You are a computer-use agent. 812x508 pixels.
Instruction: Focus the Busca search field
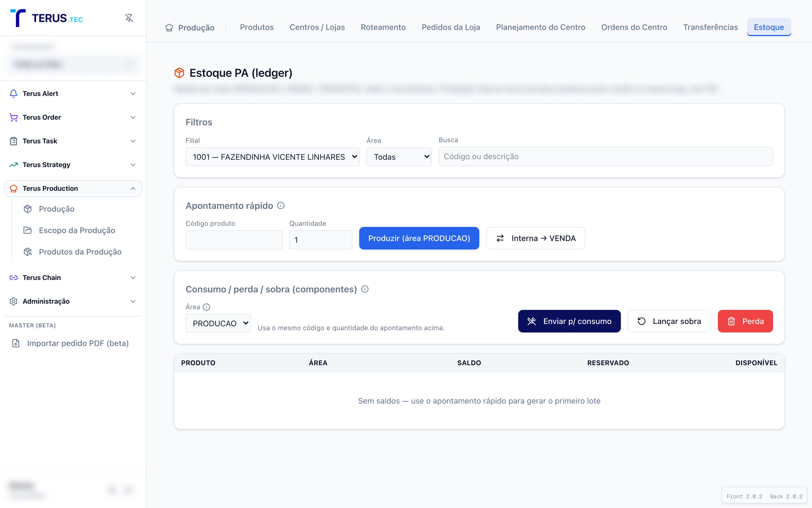tap(606, 157)
